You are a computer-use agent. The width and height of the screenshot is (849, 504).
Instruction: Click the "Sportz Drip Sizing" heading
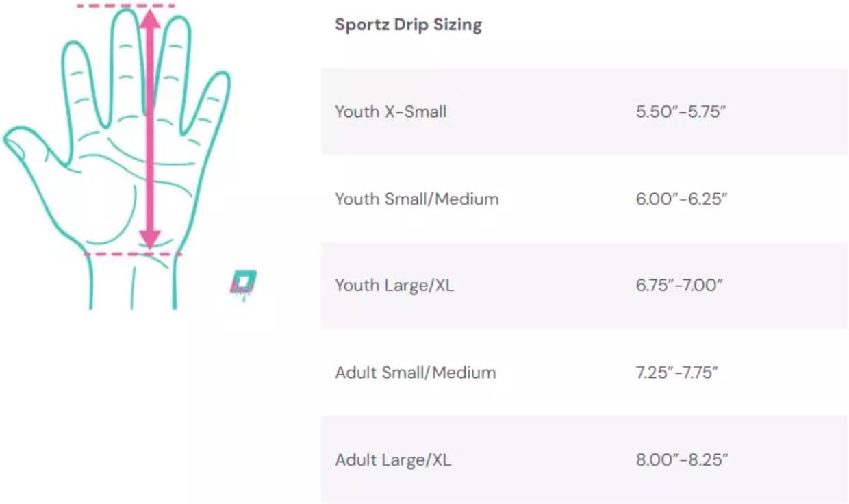click(x=408, y=25)
